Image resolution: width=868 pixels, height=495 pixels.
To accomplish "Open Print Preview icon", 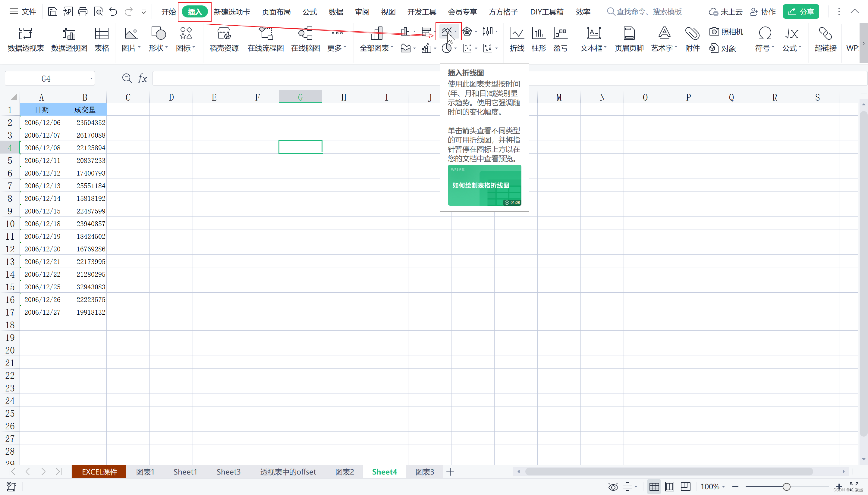I will [x=98, y=12].
